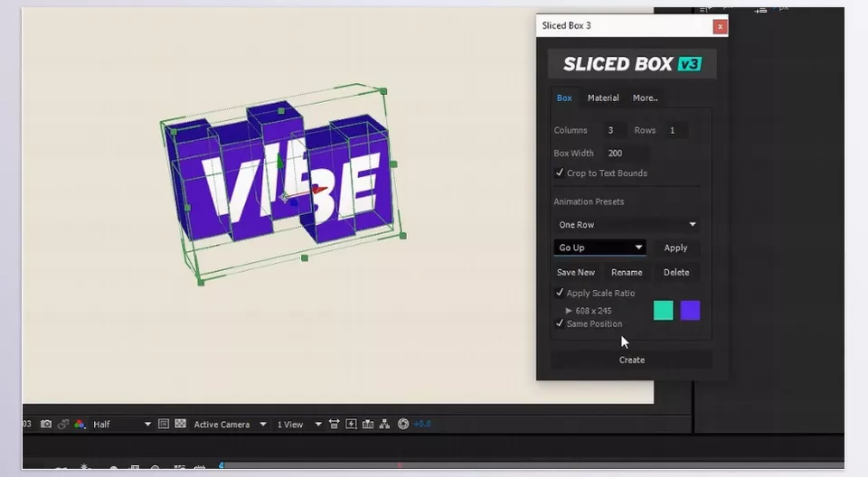The image size is (868, 477).
Task: Open the Active Camera view dropdown
Action: (x=230, y=425)
